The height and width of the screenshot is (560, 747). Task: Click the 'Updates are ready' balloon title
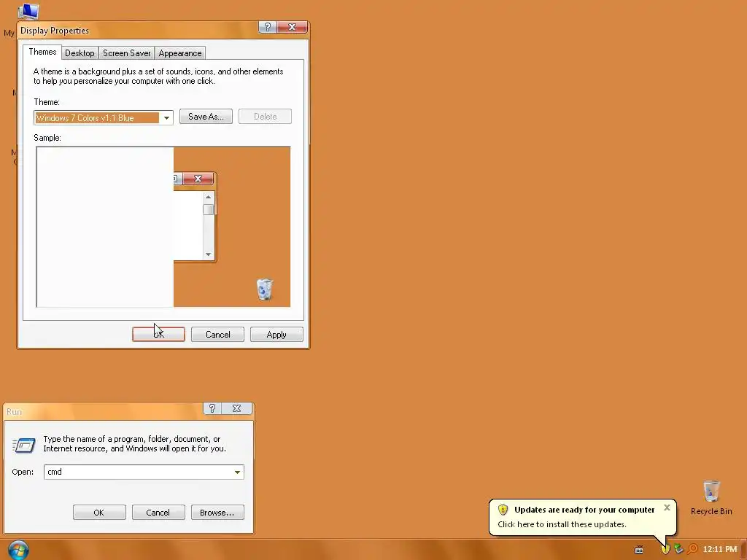584,510
